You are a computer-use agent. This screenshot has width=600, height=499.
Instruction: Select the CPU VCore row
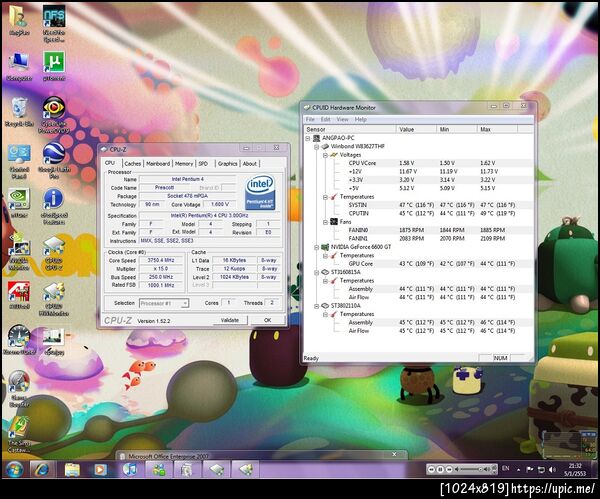418,163
